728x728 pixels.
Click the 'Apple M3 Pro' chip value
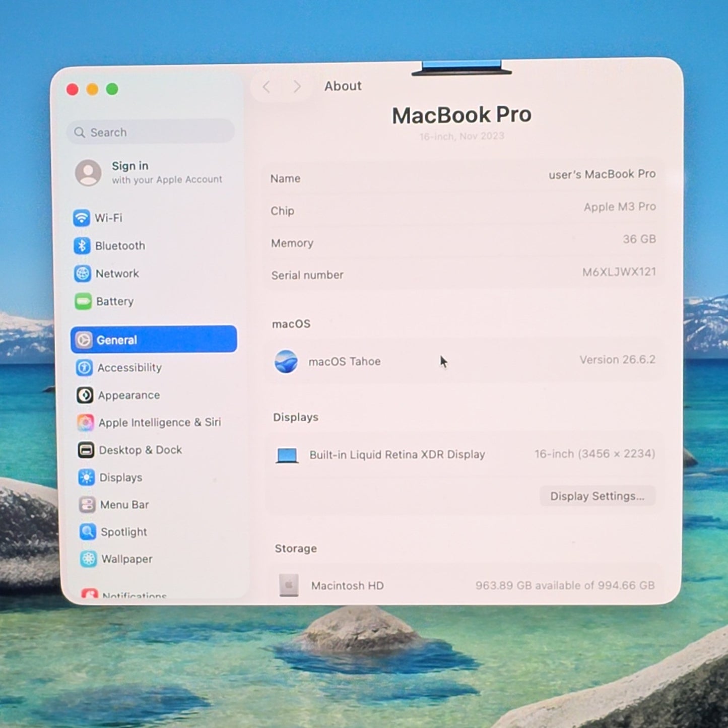coord(620,207)
